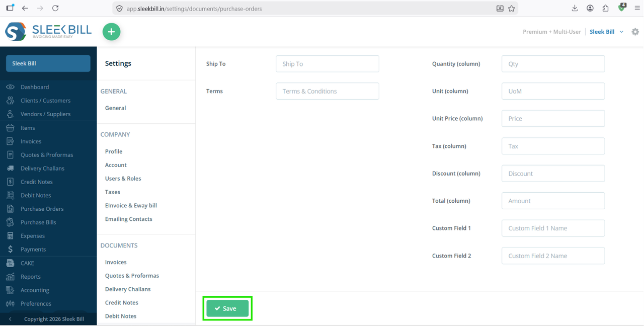Click the Expenses calculator icon
Image resolution: width=644 pixels, height=326 pixels.
coord(10,236)
